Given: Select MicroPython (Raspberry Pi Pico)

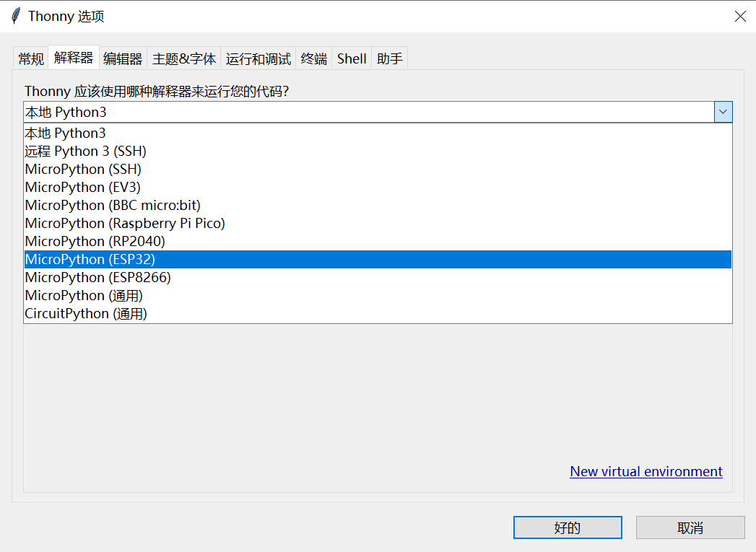Looking at the screenshot, I should 378,224.
